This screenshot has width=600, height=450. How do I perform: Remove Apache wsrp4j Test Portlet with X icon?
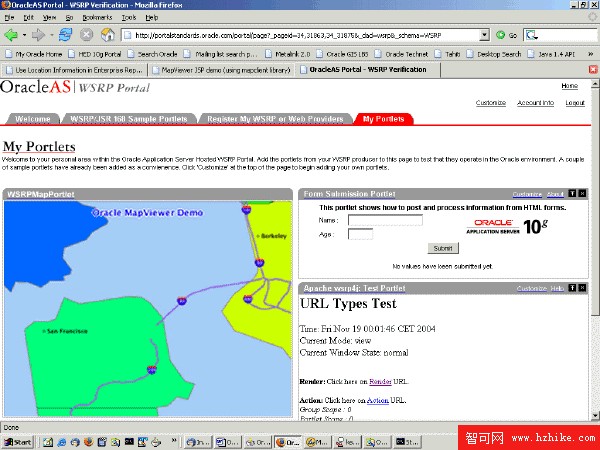(x=582, y=288)
